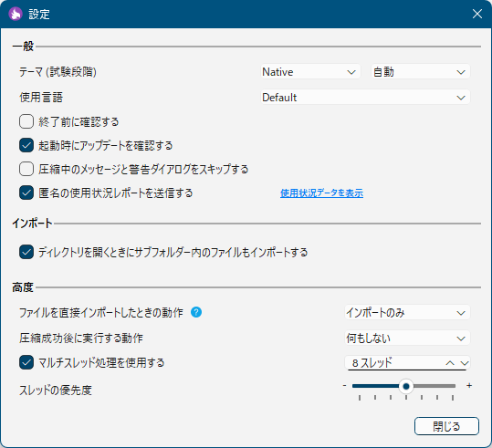
Task: Increase thread count with up arrow
Action: pos(450,363)
